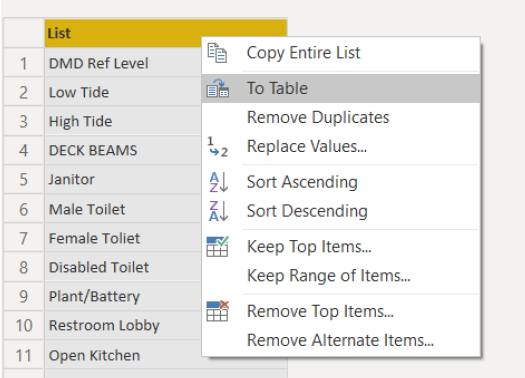Choose Remove Alternate Items entry
This screenshot has height=378, width=525.
coord(341,340)
